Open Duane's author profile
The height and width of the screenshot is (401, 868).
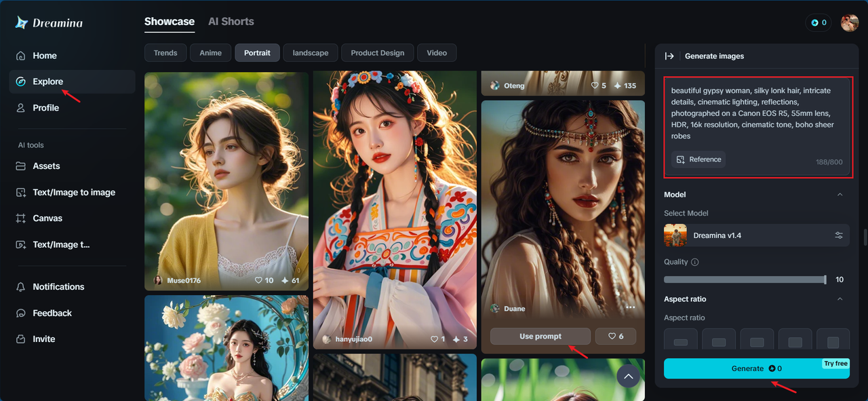click(x=508, y=309)
